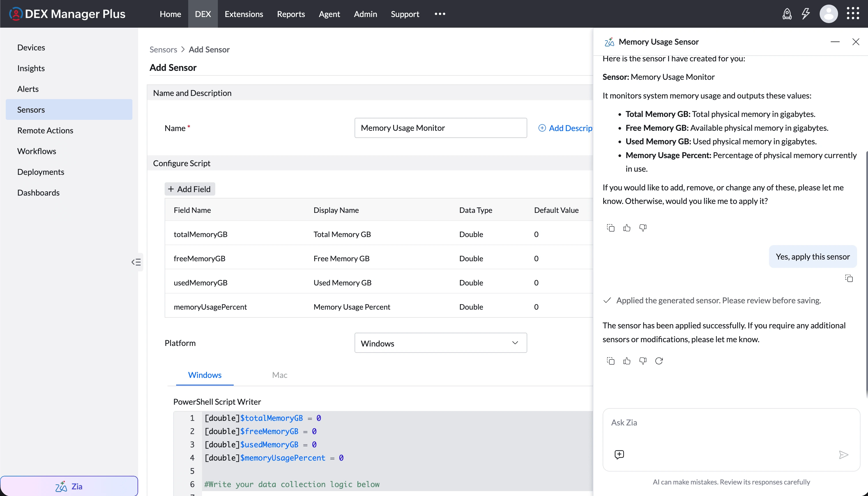Start a new chat with Zia
The image size is (868, 496).
[x=619, y=455]
